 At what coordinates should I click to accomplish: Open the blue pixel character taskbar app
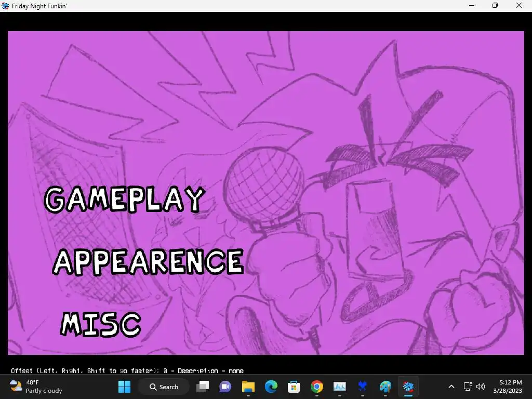point(362,387)
